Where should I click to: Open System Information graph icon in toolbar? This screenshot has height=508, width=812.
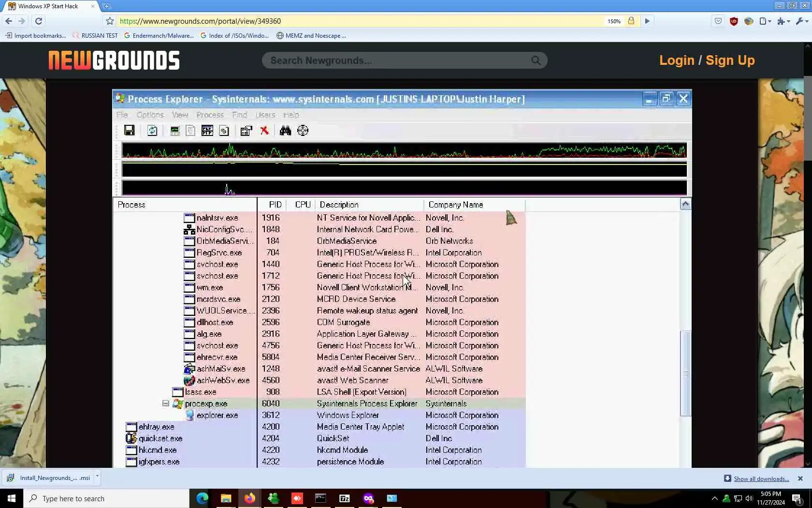pos(175,131)
